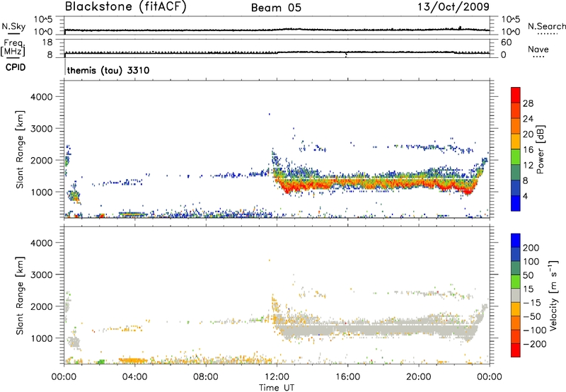Click the "08:00" time tick label
The height and width of the screenshot is (392, 566).
(205, 377)
